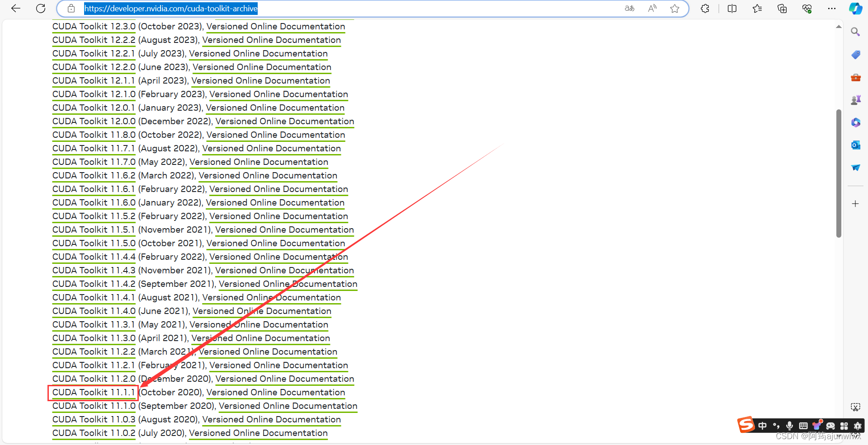Go back to the previous page
868x445 pixels.
[x=16, y=9]
